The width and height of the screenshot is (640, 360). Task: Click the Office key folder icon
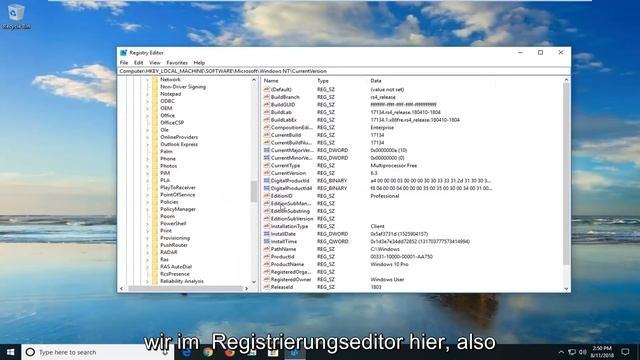[x=155, y=116]
